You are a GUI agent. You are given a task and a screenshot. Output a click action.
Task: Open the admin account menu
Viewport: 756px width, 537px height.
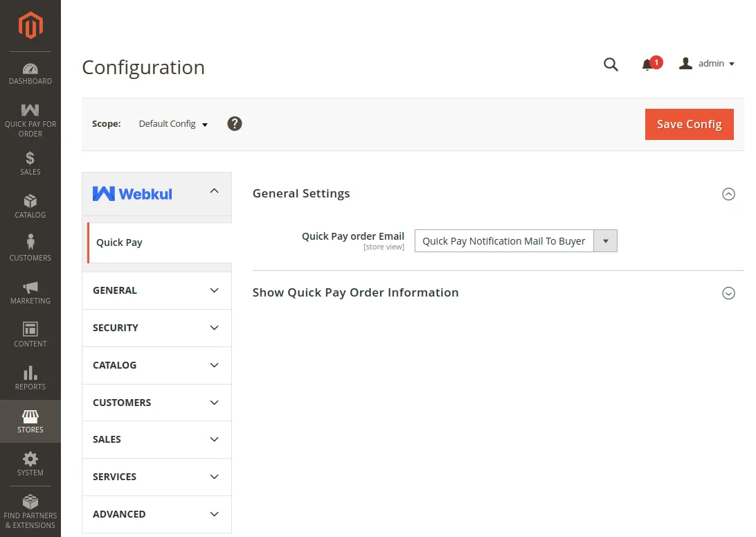tap(707, 64)
